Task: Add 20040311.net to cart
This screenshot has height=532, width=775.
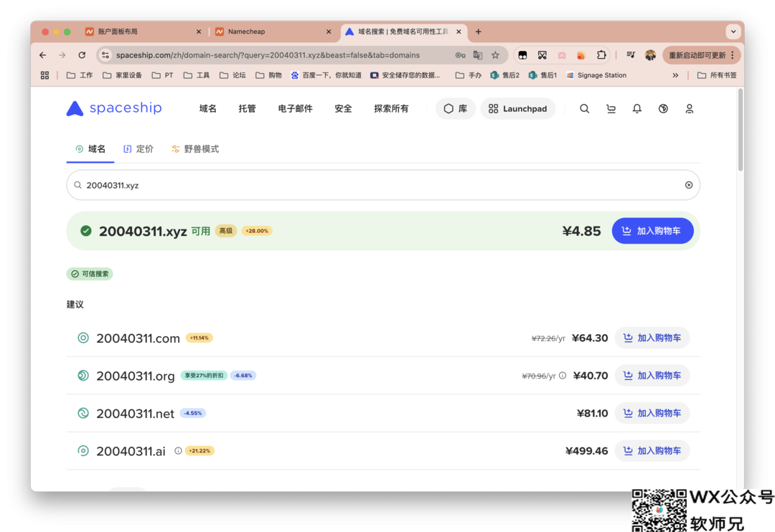Action: (x=652, y=413)
